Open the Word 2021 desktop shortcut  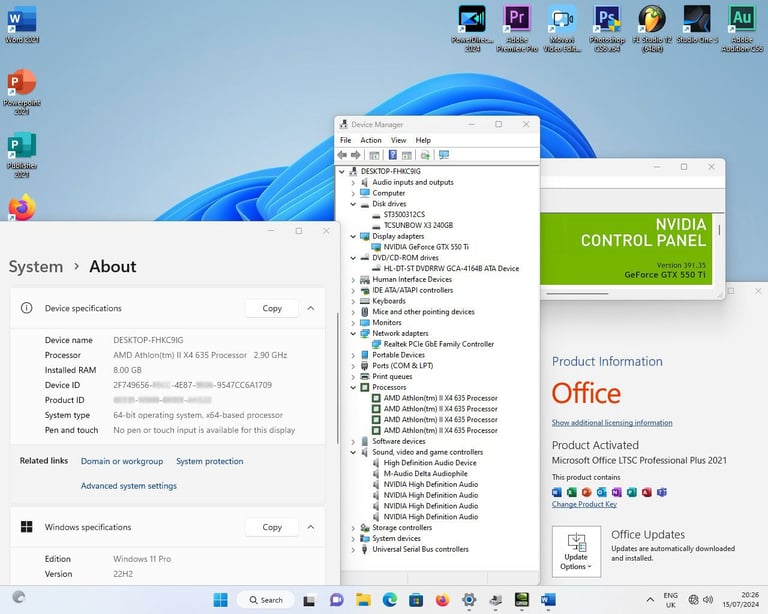[x=22, y=24]
